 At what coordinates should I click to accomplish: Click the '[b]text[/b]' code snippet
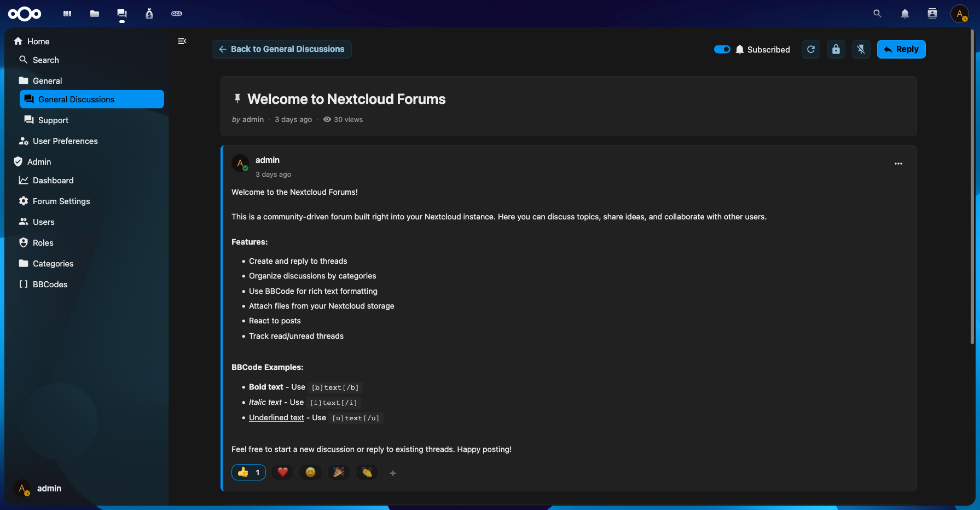click(335, 387)
